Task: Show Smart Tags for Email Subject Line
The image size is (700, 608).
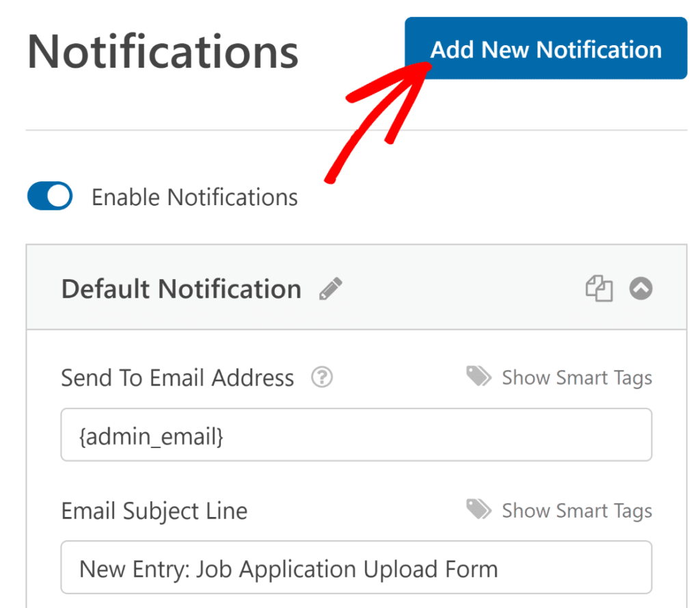Action: [577, 510]
